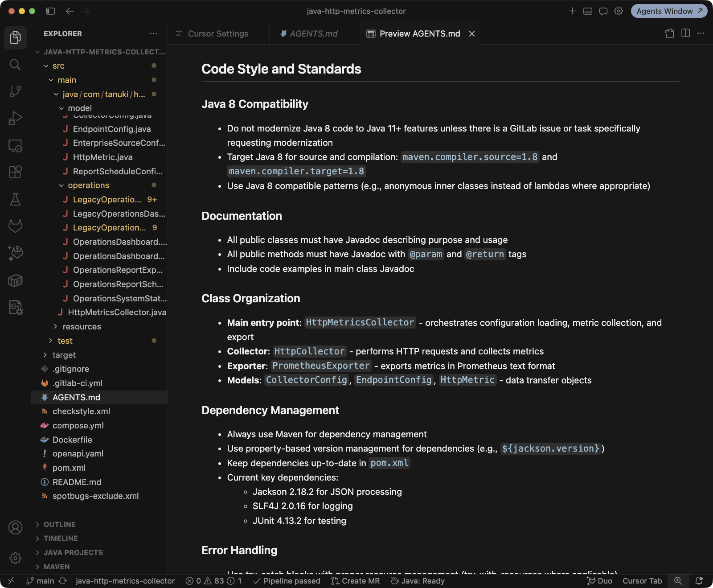
Task: Expand the target folder
Action: pos(99,355)
